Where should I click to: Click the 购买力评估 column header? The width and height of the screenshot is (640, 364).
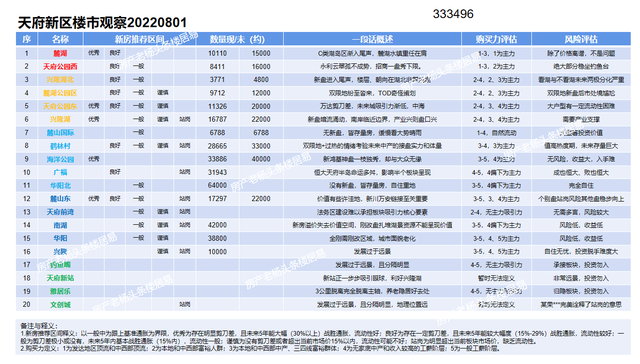coord(496,39)
